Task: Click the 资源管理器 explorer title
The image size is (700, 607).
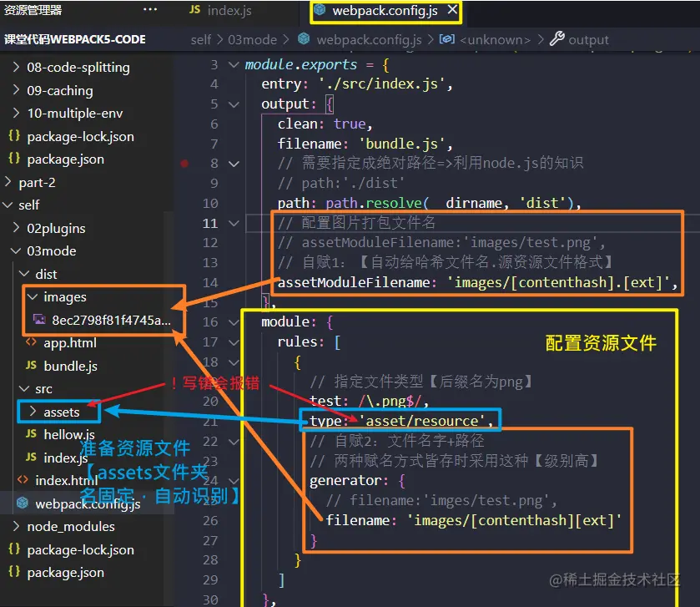Action: point(33,10)
